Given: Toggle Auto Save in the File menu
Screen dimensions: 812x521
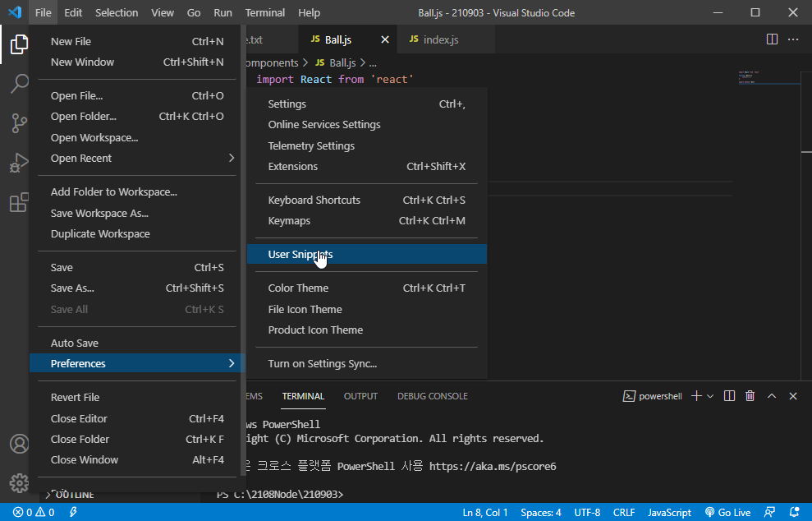Looking at the screenshot, I should [137, 343].
